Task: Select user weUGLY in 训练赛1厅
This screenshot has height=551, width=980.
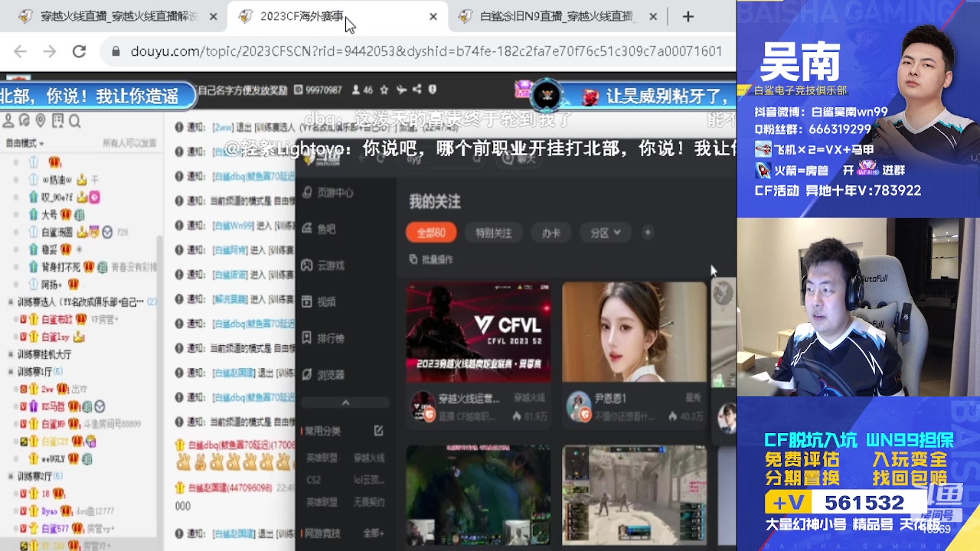Action: pyautogui.click(x=55, y=458)
